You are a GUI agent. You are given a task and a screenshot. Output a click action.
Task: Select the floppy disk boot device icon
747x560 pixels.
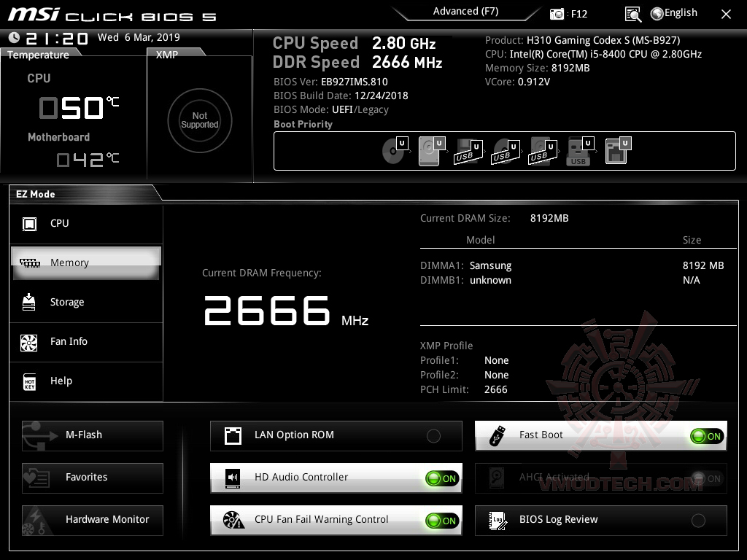click(x=618, y=150)
